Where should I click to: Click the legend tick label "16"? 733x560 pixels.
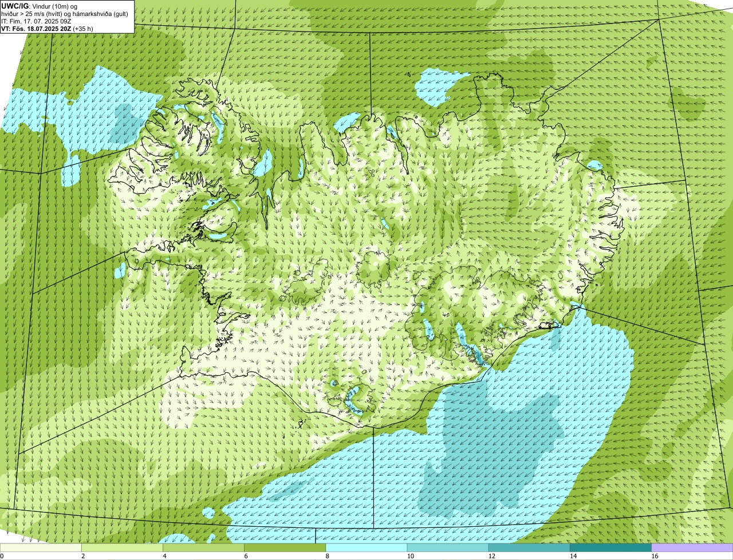(x=655, y=556)
